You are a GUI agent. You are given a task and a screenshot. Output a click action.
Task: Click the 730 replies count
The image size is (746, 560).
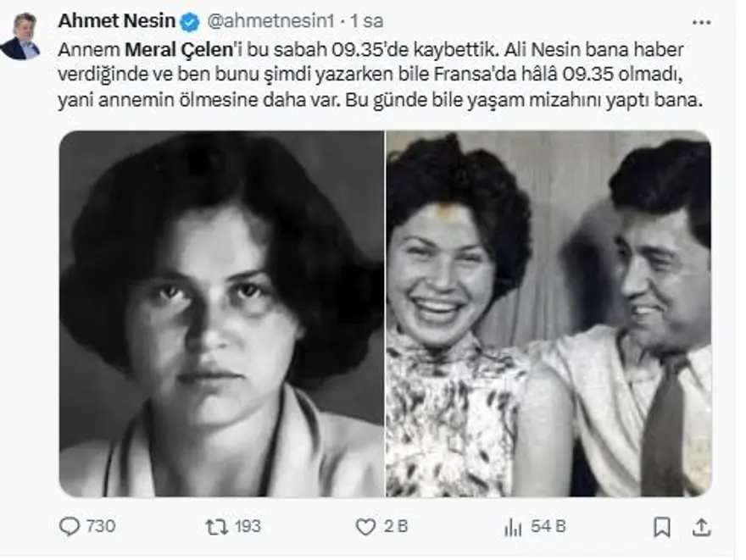101,526
